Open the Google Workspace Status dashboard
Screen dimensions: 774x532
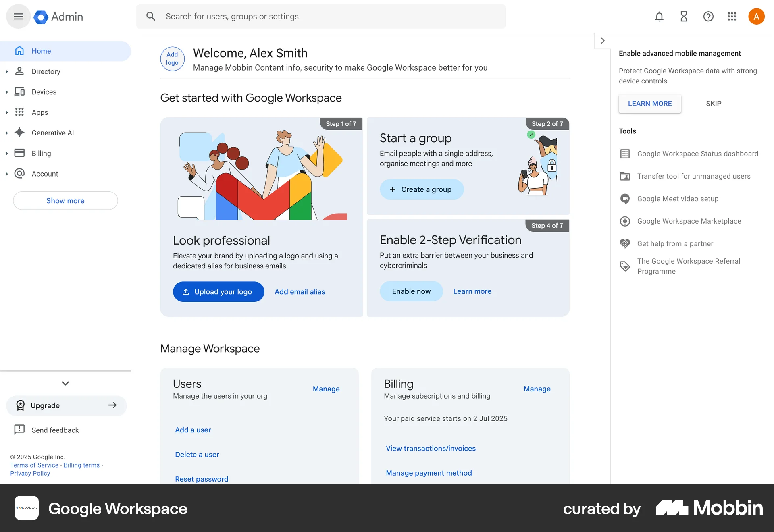[x=697, y=154]
